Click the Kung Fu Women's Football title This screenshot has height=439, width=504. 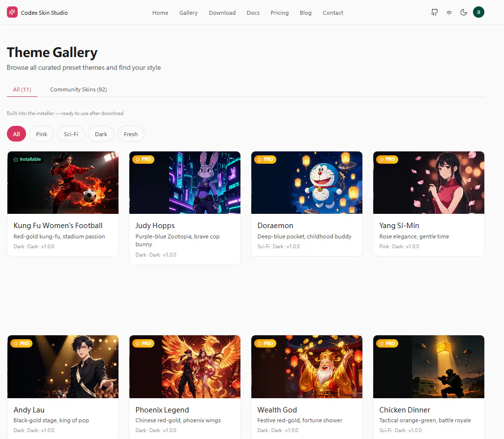[x=58, y=226]
